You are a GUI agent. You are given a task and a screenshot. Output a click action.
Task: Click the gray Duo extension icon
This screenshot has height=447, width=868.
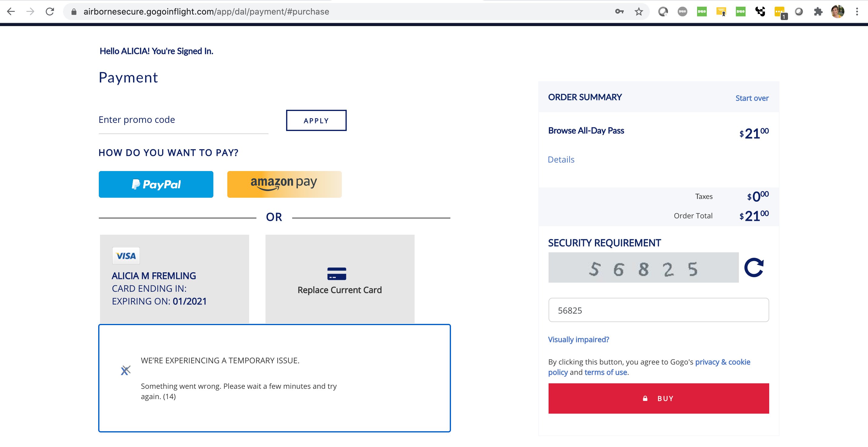coord(682,12)
